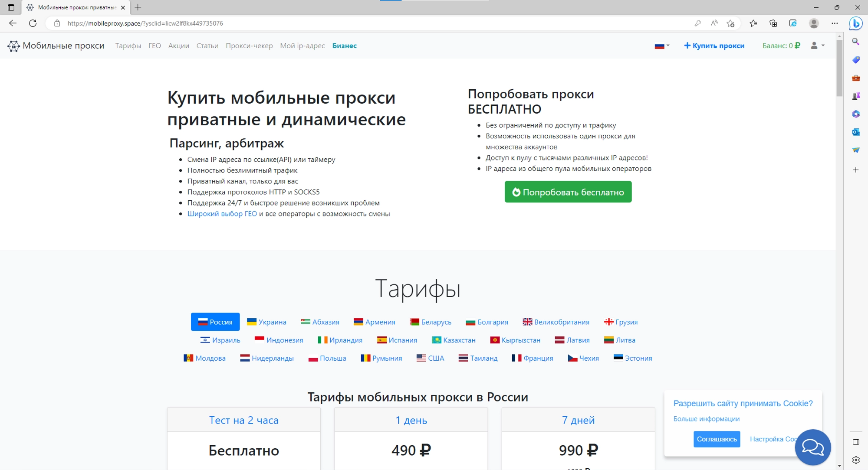Image resolution: width=868 pixels, height=470 pixels.
Task: Expand the account dropdown next to Баланс
Action: click(x=817, y=46)
